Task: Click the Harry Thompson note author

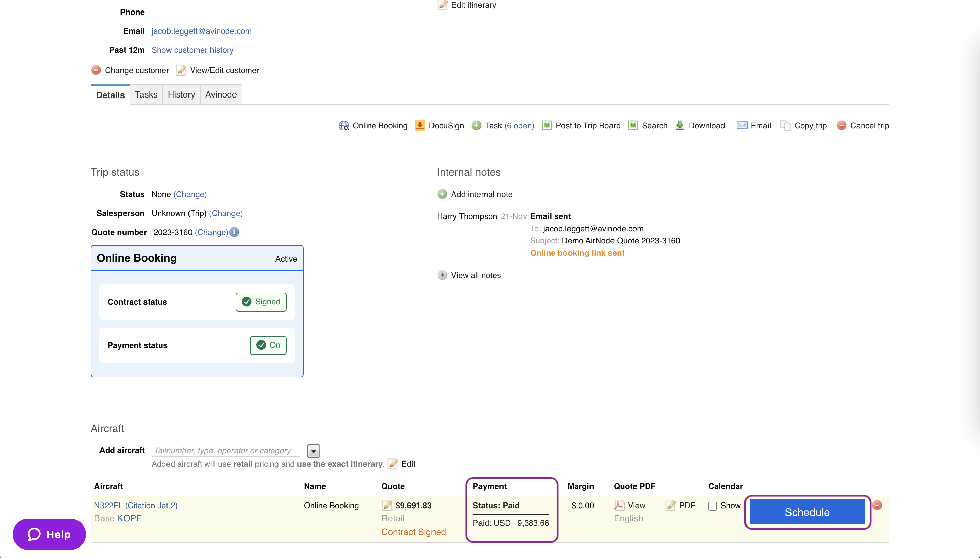Action: pyautogui.click(x=467, y=217)
